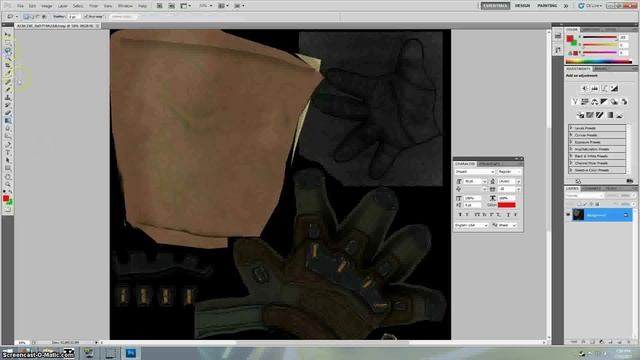Image resolution: width=640 pixels, height=360 pixels.
Task: Open the Edit menu
Action: pyautogui.click(x=32, y=6)
